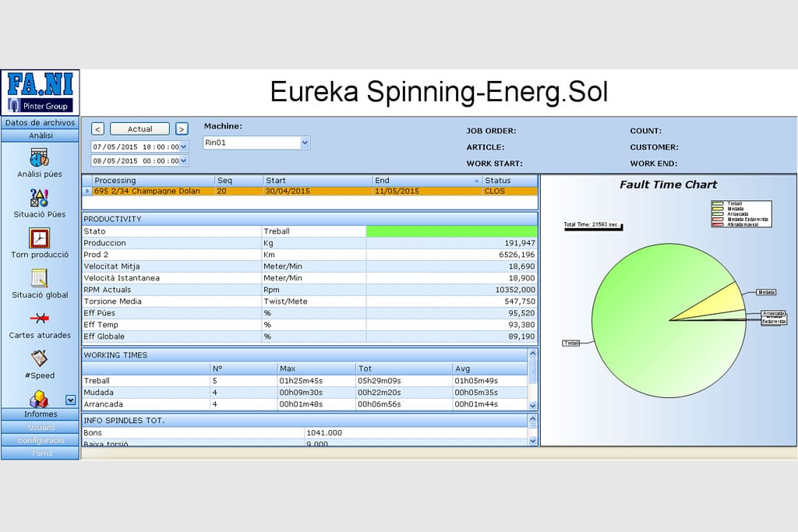Image resolution: width=798 pixels, height=532 pixels.
Task: Select the Anàlisi sidebar section
Action: [41, 136]
